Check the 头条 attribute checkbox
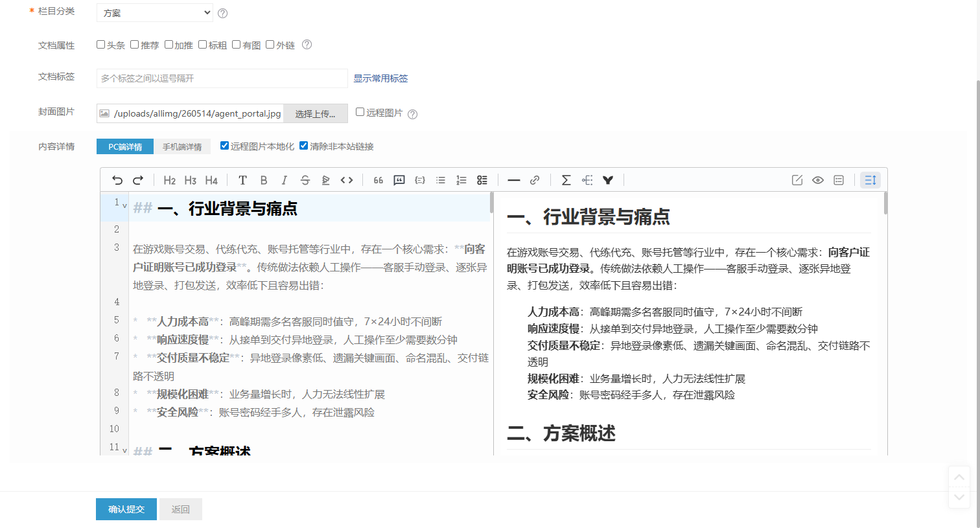This screenshot has width=980, height=528. 100,45
